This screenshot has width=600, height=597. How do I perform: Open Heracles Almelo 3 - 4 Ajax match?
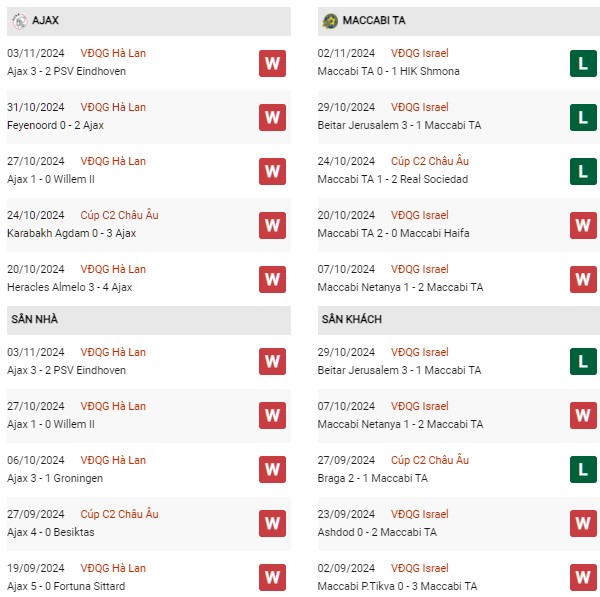(x=70, y=287)
